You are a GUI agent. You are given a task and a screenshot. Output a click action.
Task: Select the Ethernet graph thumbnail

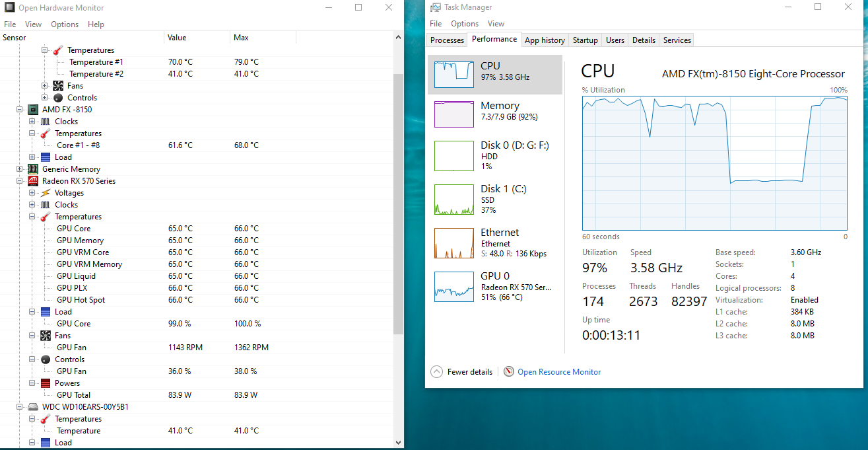coord(454,243)
